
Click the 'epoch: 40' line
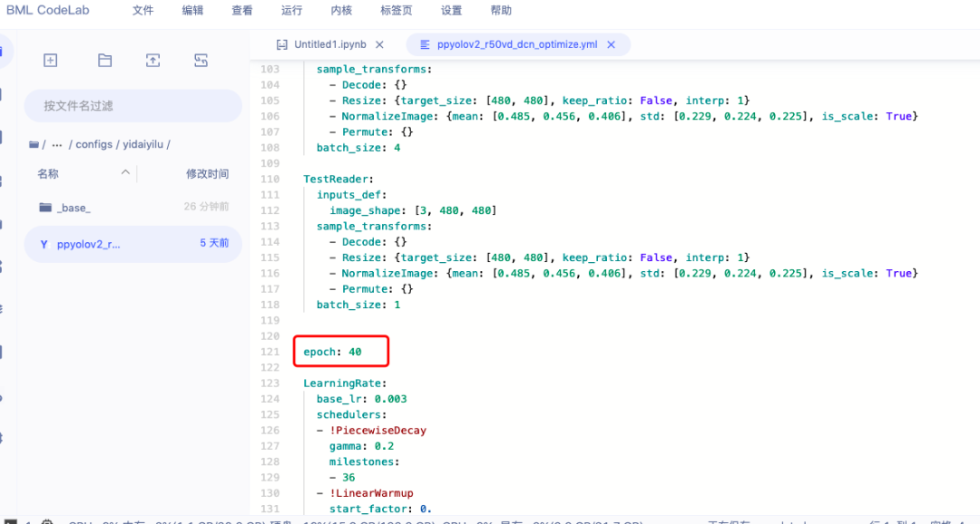tap(332, 352)
